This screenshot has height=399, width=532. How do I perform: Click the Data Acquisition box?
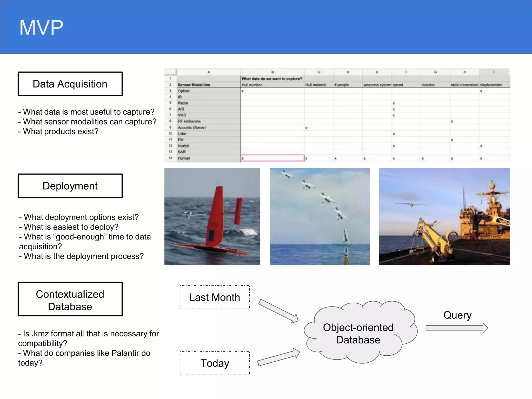70,84
